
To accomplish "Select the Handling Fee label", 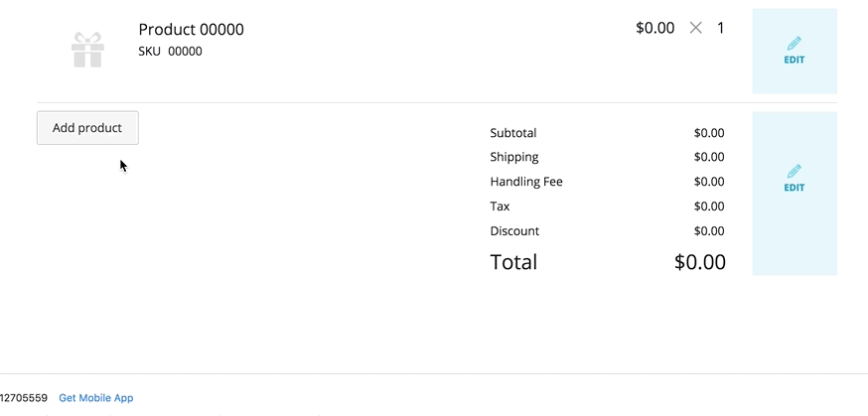I will pyautogui.click(x=526, y=182).
